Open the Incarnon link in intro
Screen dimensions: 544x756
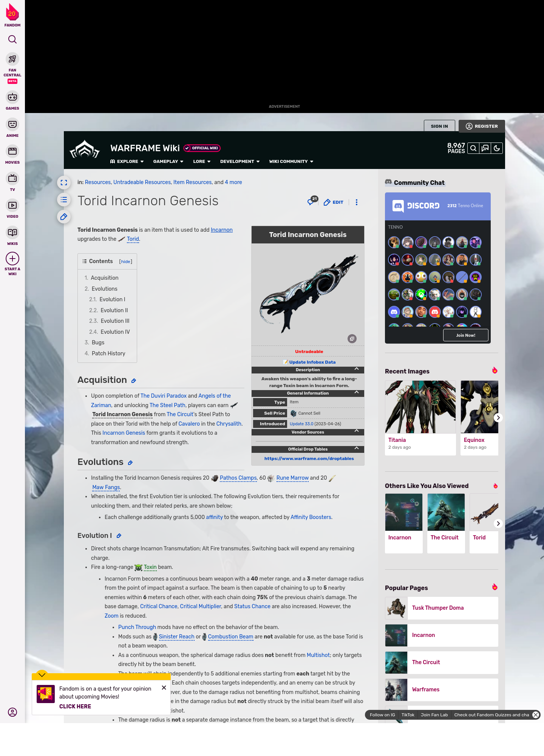click(x=221, y=230)
